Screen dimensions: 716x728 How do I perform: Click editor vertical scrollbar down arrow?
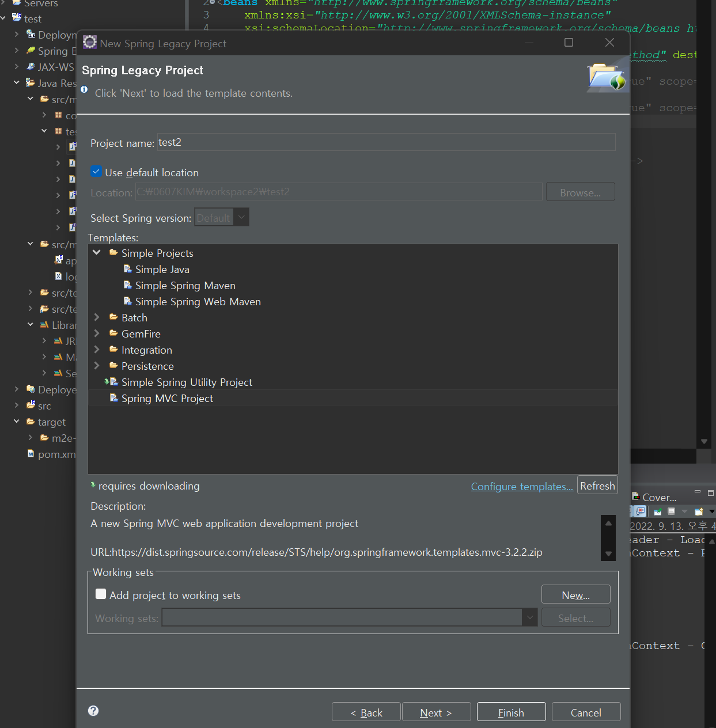click(704, 441)
